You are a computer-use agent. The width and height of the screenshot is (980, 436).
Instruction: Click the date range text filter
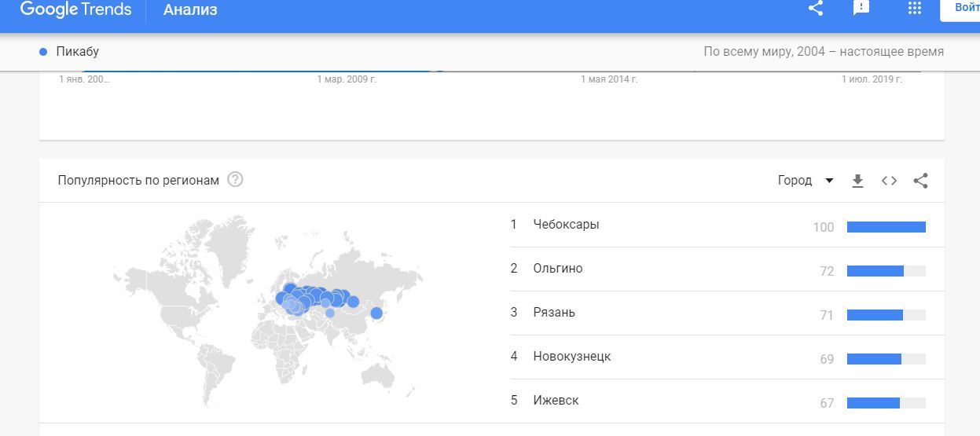(x=823, y=52)
